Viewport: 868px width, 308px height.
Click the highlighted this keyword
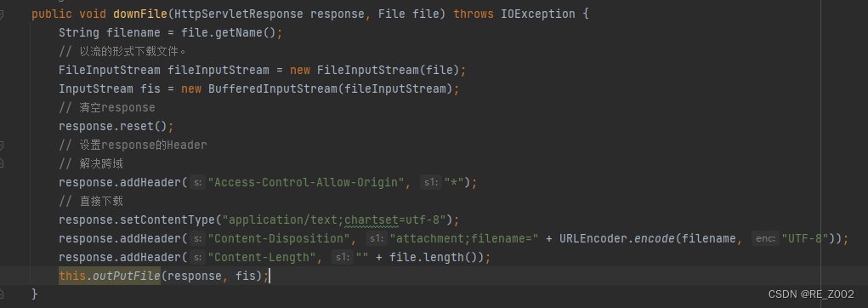tap(72, 276)
